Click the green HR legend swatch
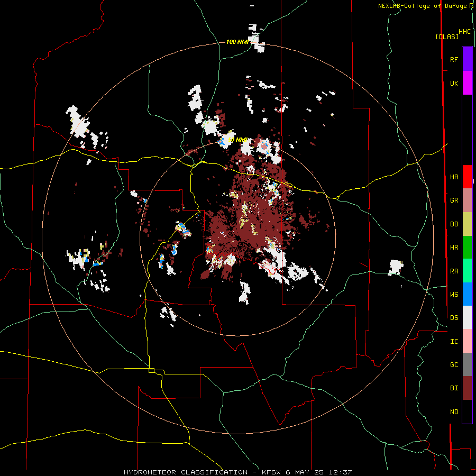Viewport: 476px width, 476px height. click(467, 248)
